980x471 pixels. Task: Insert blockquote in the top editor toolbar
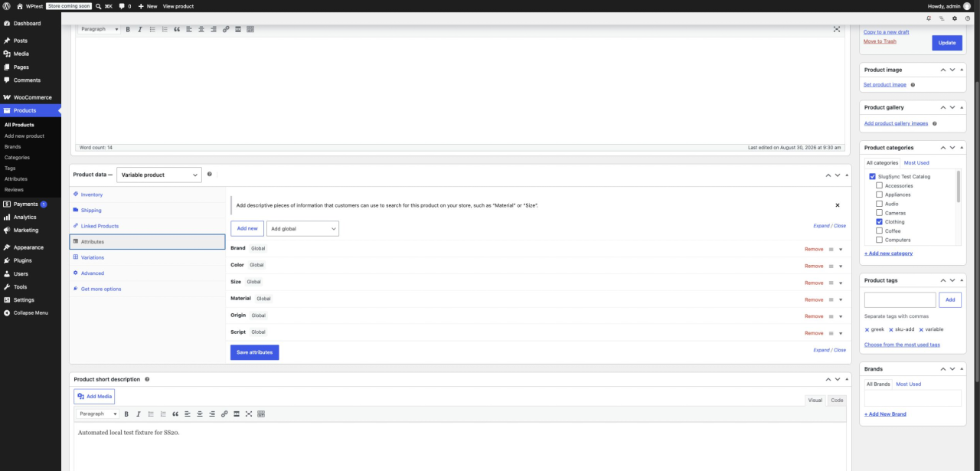(x=177, y=29)
